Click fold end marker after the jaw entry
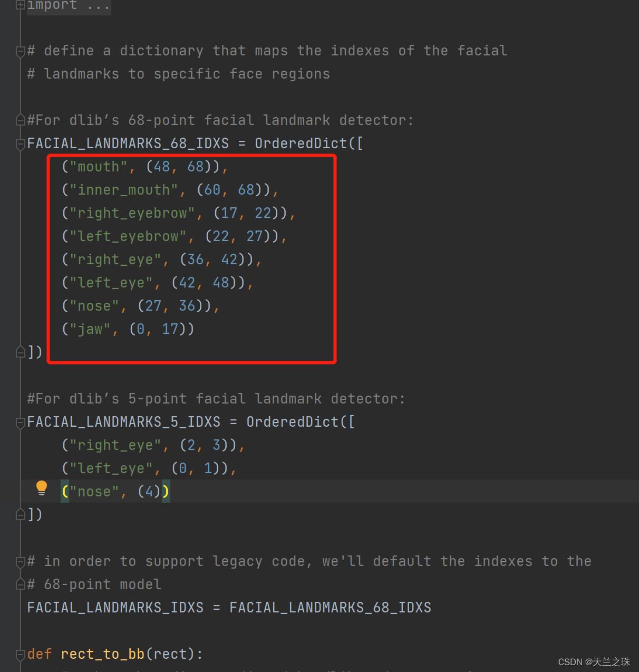The height and width of the screenshot is (672, 639). point(20,352)
